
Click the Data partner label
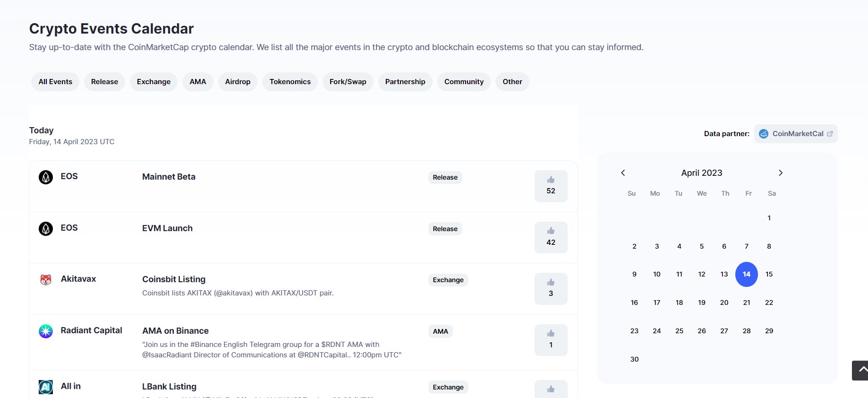point(727,134)
